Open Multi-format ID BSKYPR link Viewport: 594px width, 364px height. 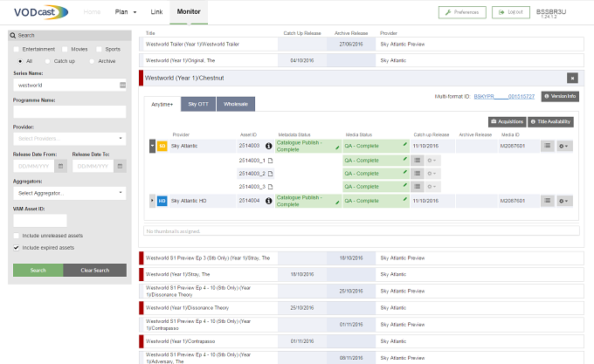(x=504, y=97)
